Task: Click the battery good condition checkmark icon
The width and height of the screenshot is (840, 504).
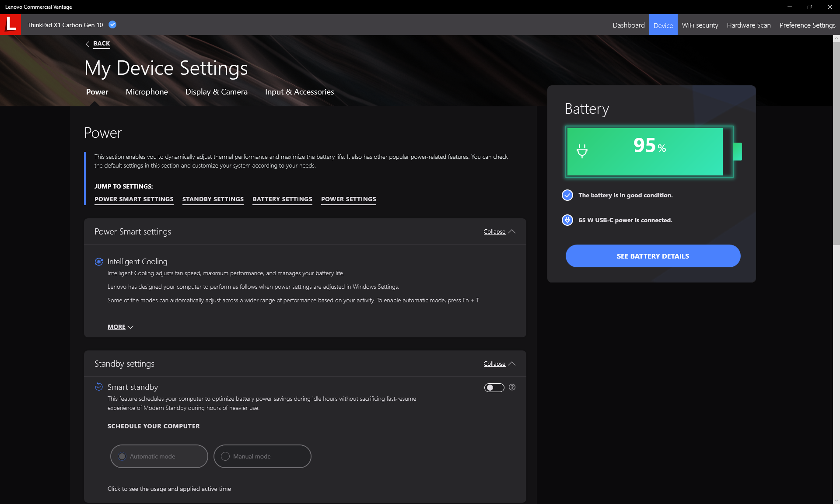Action: coord(567,195)
